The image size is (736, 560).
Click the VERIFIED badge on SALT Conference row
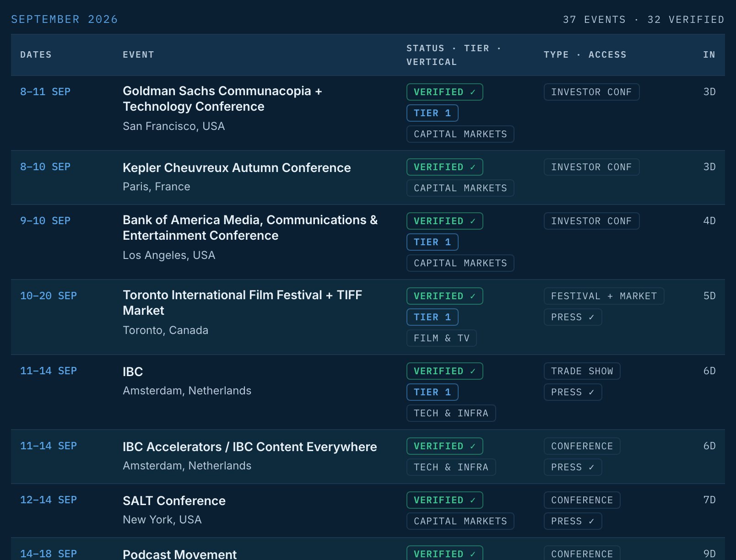pos(445,500)
